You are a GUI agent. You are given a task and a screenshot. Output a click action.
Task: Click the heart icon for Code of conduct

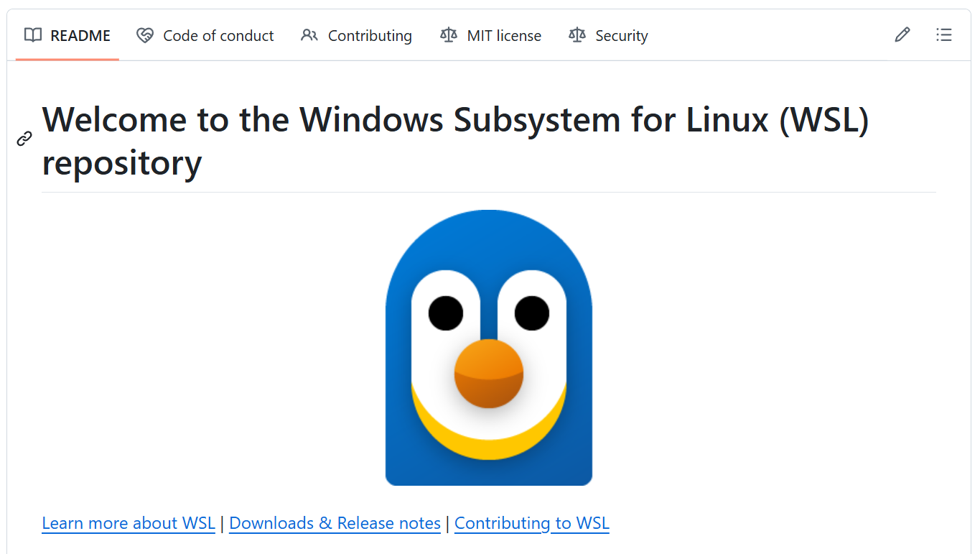(145, 35)
